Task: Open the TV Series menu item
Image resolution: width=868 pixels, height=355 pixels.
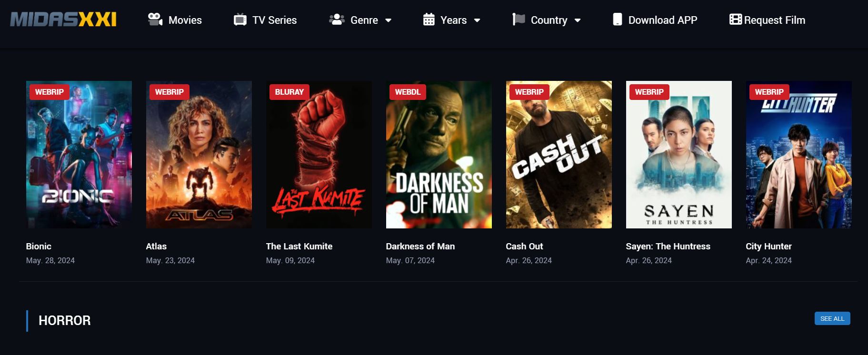Action: pyautogui.click(x=275, y=20)
